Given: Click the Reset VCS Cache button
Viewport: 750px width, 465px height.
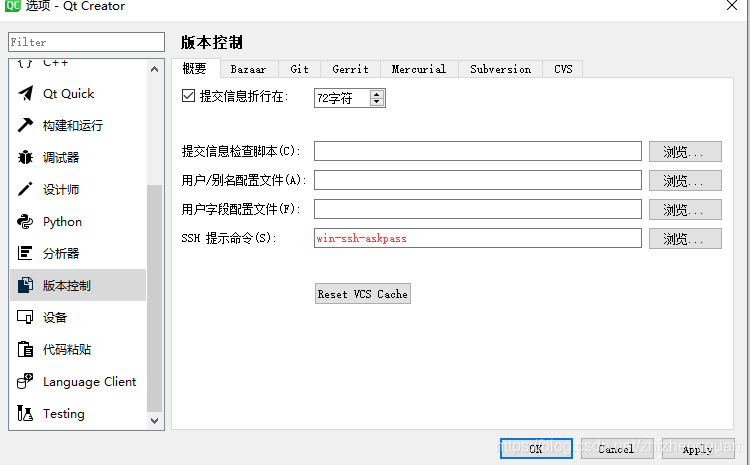Looking at the screenshot, I should coord(363,294).
